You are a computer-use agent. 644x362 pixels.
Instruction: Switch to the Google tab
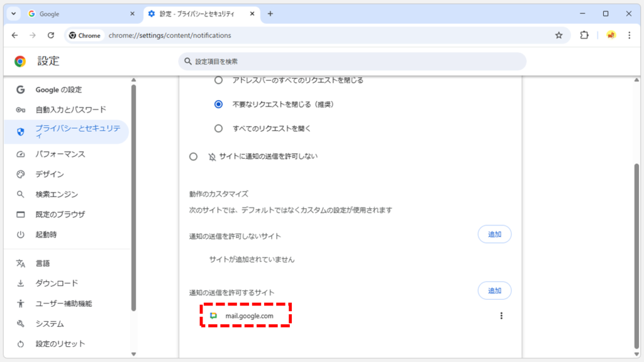pyautogui.click(x=75, y=13)
